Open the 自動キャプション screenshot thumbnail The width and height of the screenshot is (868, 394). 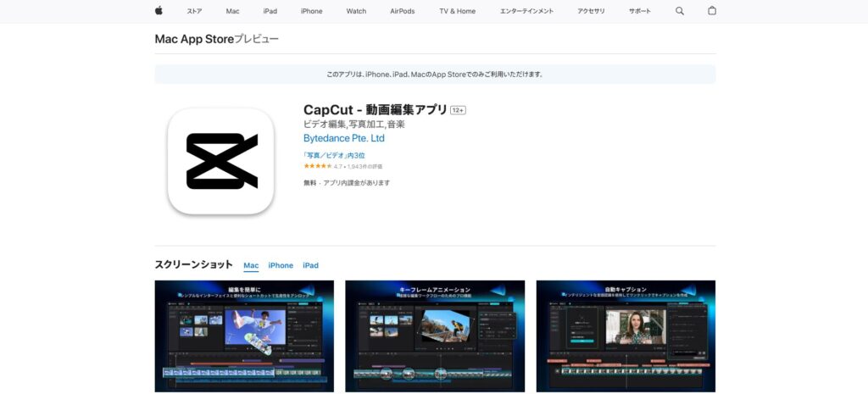point(626,336)
